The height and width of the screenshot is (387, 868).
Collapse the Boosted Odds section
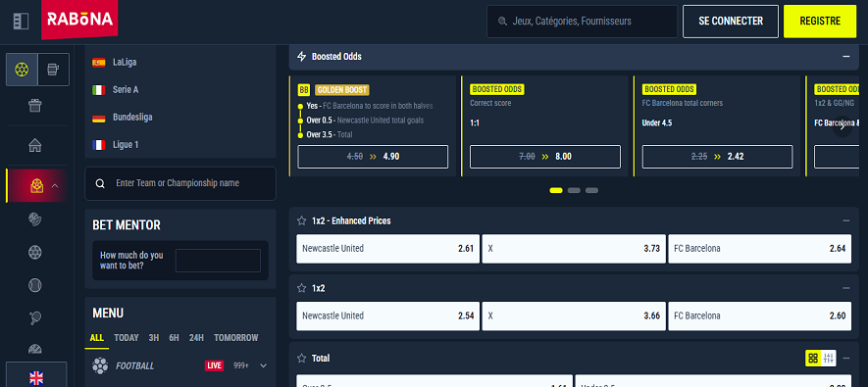(845, 57)
